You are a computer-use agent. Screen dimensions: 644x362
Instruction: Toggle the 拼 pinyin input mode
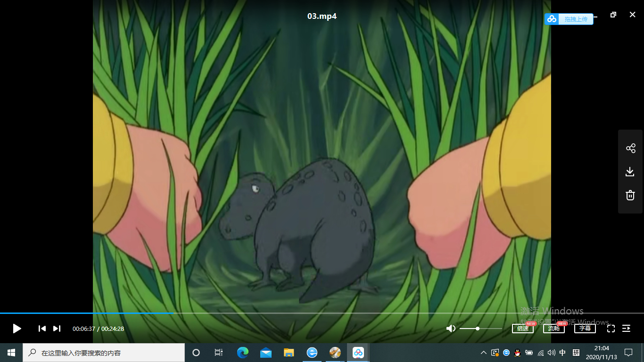pyautogui.click(x=576, y=353)
